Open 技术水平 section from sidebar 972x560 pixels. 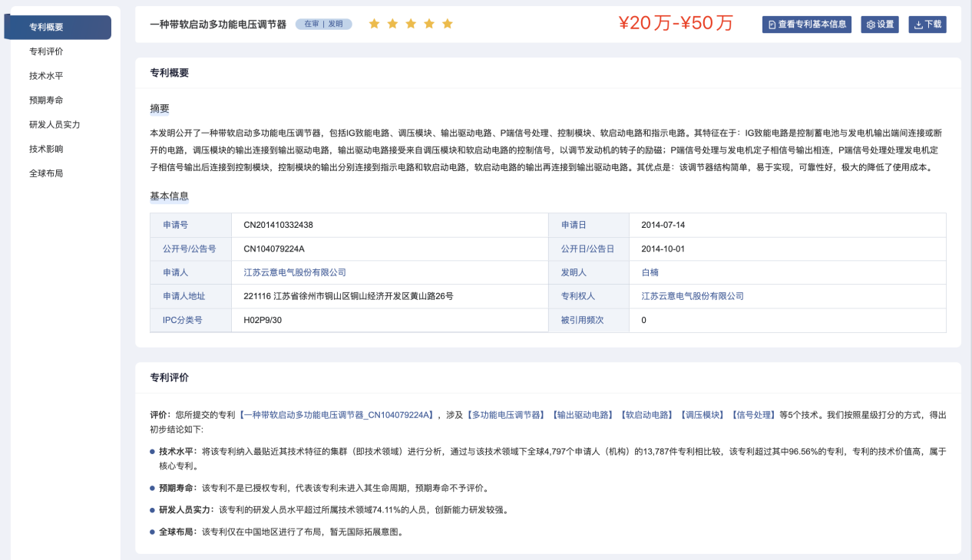click(46, 76)
